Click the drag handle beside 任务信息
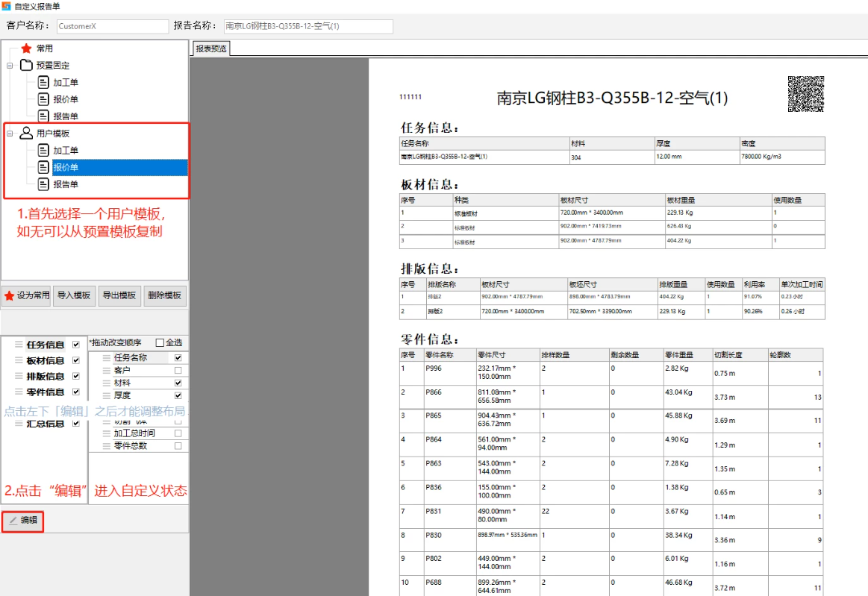This screenshot has height=596, width=868. point(19,345)
